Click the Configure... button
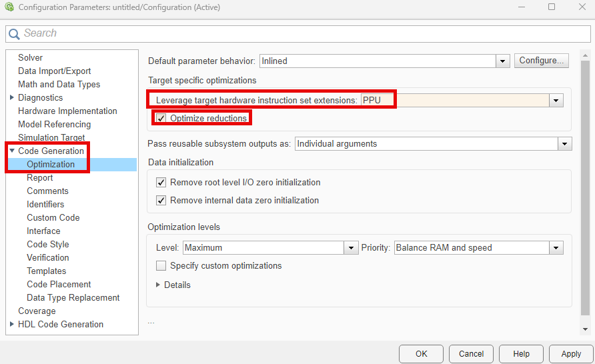Screen dimensions: 595x364 click(x=541, y=61)
